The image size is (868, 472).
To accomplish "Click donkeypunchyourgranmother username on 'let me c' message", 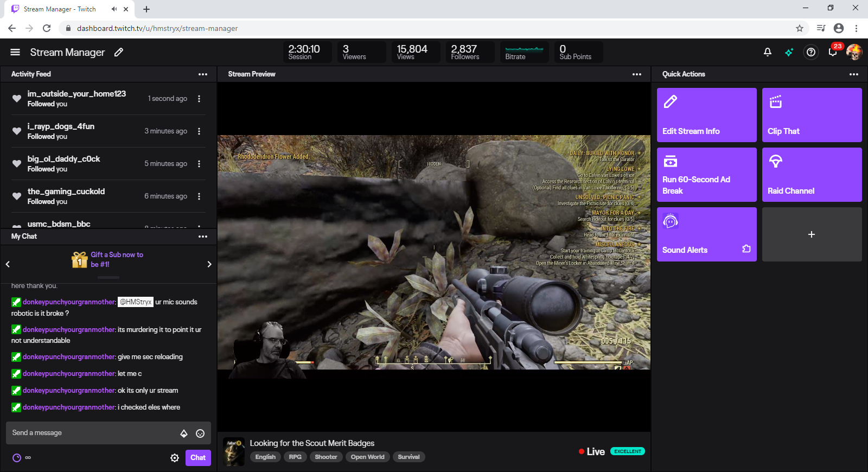I will click(x=69, y=374).
